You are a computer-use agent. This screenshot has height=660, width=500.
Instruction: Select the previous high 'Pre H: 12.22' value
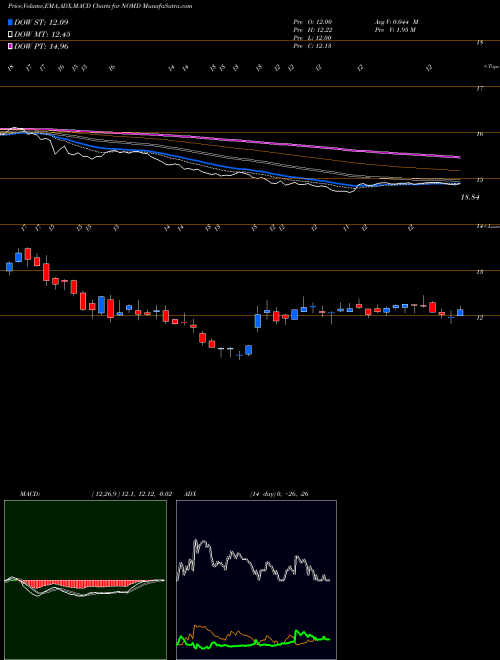[313, 29]
